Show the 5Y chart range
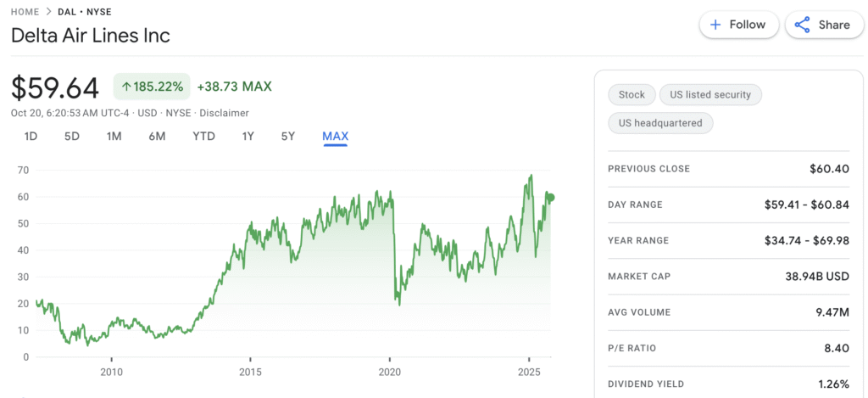This screenshot has width=868, height=398. (288, 137)
